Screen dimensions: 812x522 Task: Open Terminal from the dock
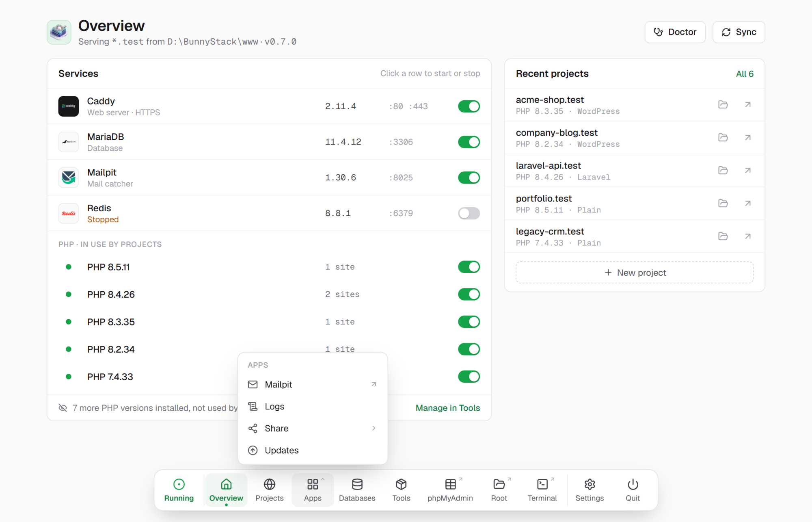[542, 490]
